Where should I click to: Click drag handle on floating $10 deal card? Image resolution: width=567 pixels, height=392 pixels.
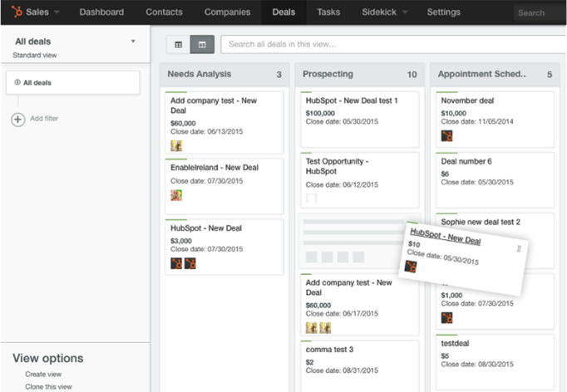coord(519,248)
